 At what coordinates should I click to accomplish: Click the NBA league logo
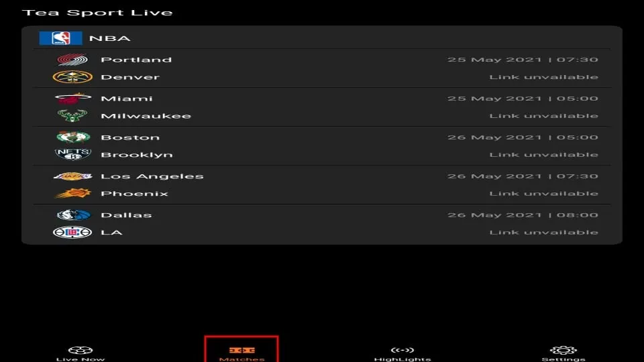61,38
